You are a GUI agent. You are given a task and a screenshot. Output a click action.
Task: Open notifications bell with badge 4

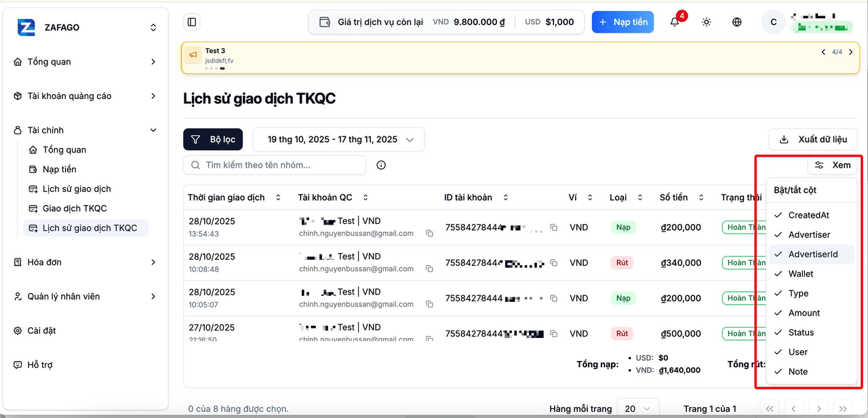[x=675, y=22]
